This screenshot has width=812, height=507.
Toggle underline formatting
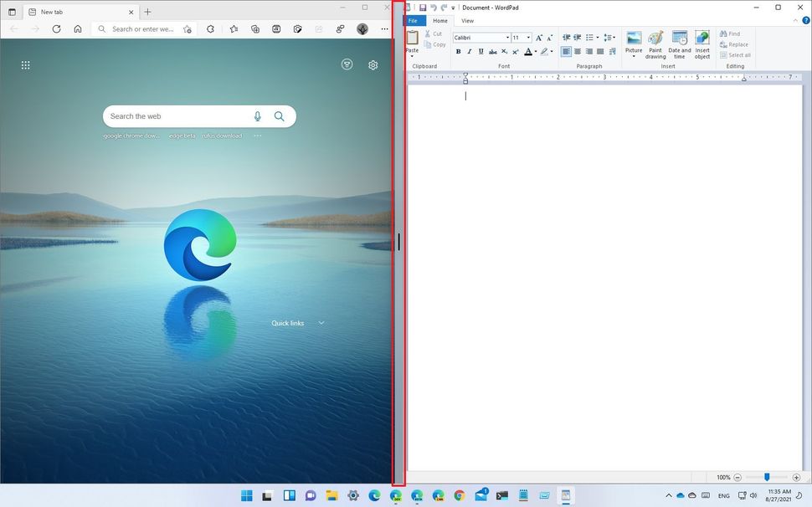(x=481, y=51)
